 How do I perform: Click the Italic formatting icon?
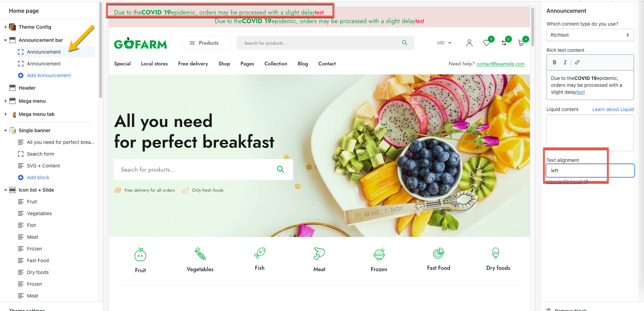pos(565,62)
